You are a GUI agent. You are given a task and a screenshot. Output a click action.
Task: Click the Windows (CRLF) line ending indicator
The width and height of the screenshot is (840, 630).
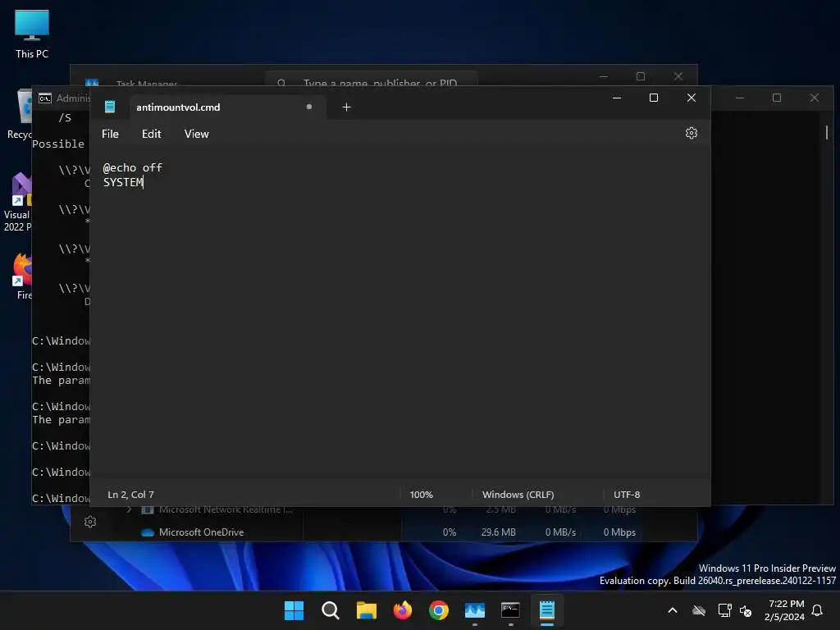pyautogui.click(x=518, y=495)
